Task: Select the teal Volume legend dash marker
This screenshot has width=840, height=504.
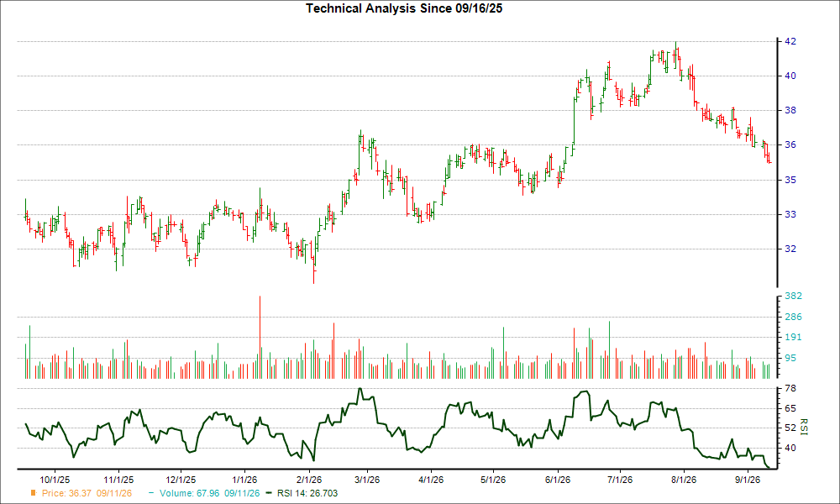Action: pos(151,493)
